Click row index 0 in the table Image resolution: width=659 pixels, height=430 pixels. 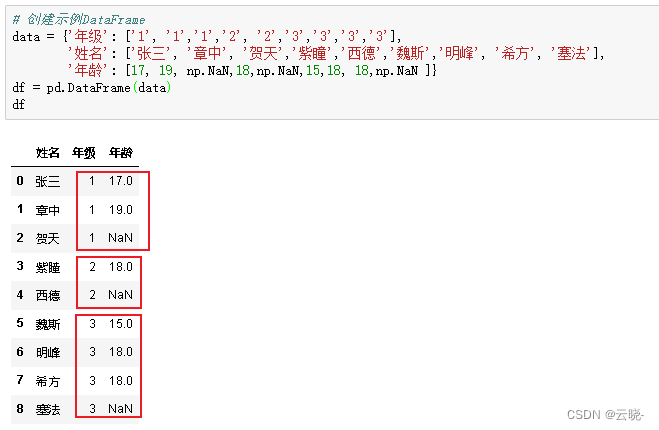[20, 181]
